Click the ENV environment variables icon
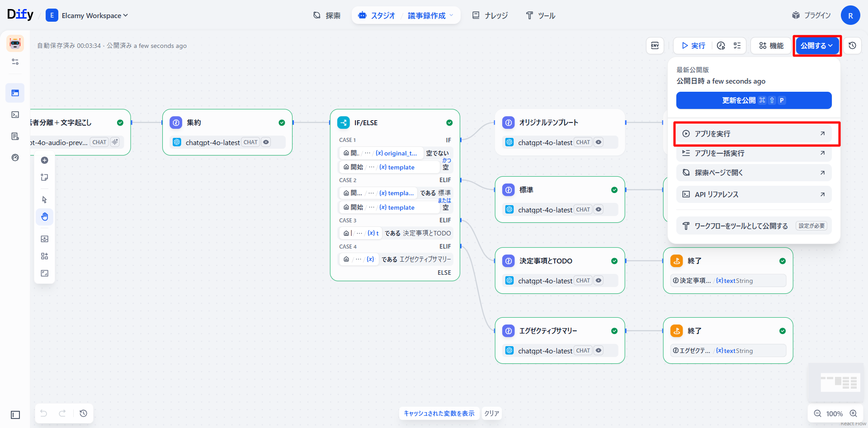 pos(655,46)
